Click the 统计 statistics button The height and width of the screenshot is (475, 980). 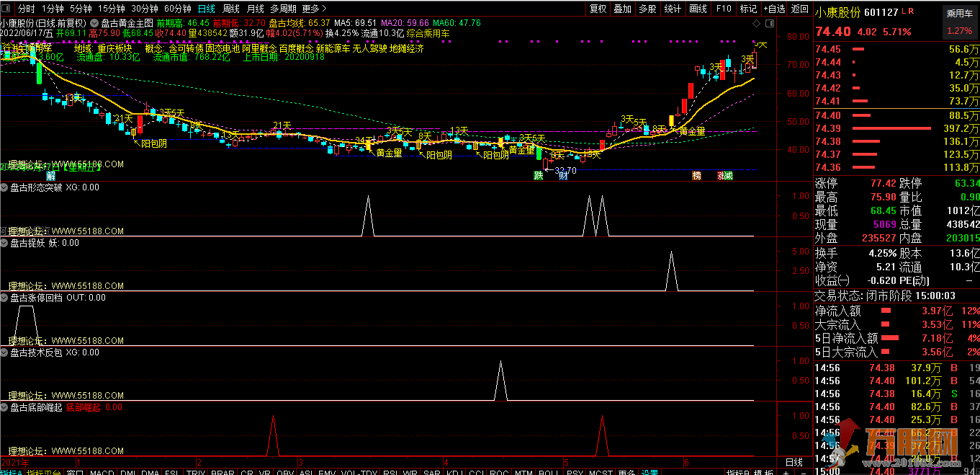pos(673,9)
